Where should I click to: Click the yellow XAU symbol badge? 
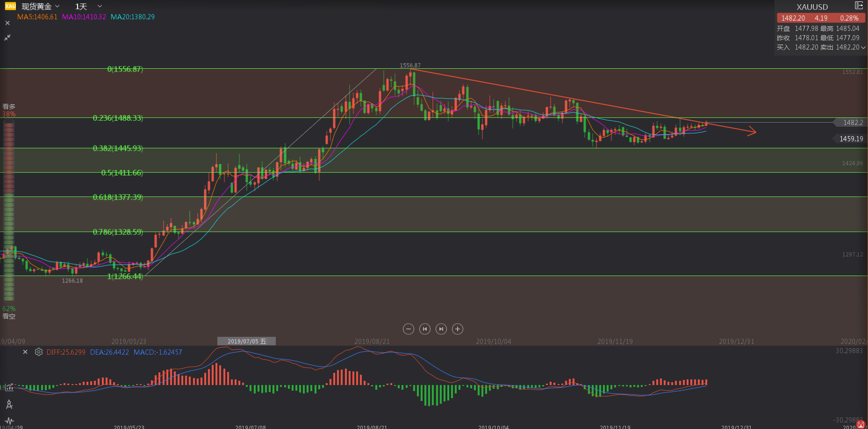(x=10, y=6)
